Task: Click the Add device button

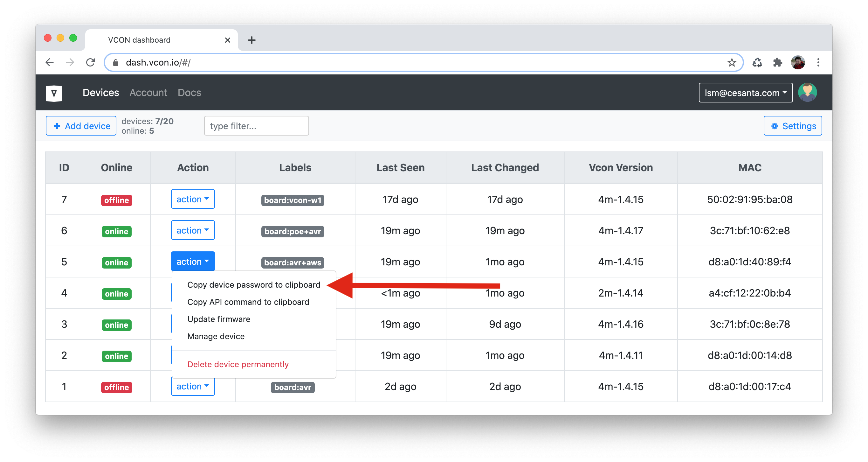Action: point(80,125)
